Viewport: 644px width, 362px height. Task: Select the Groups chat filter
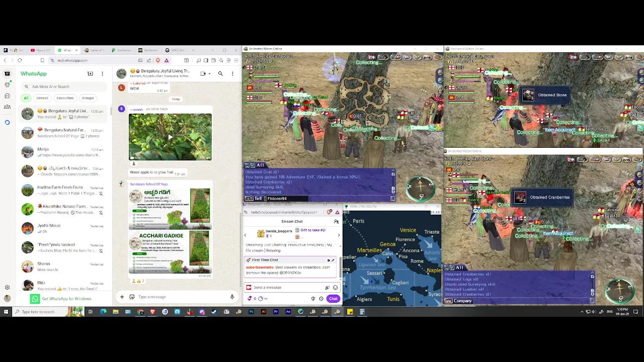tap(88, 98)
